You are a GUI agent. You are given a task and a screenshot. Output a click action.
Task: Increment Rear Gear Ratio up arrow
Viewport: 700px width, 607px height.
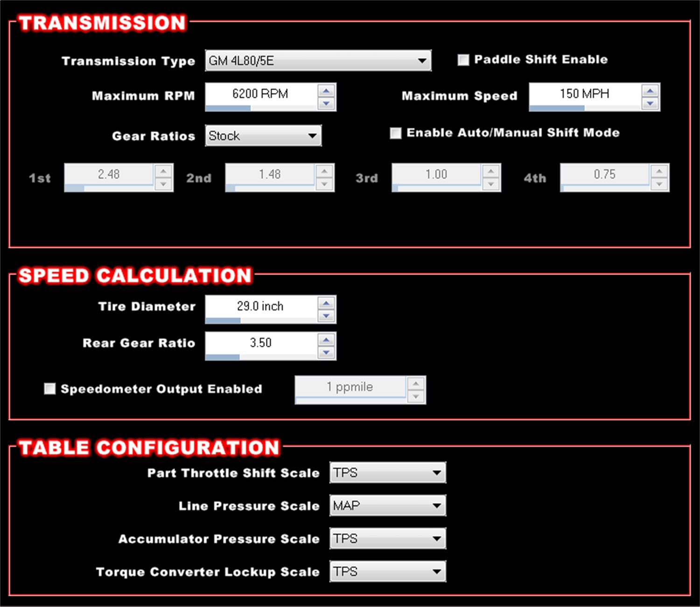326,340
